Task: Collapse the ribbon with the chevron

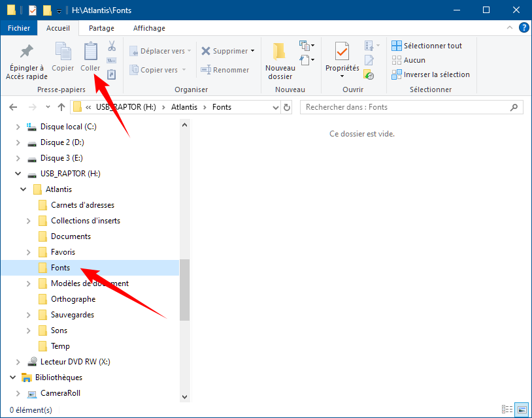Action: point(510,27)
